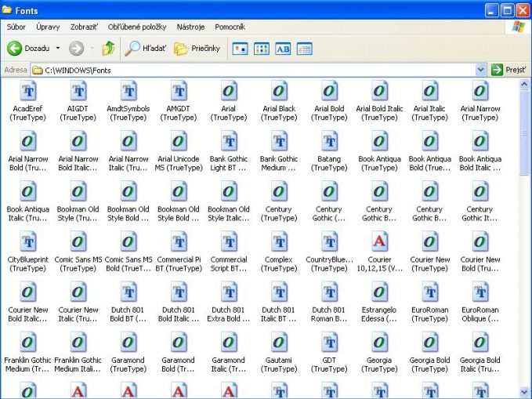Click the scrollbar down arrow
The height and width of the screenshot is (399, 532).
(x=524, y=393)
